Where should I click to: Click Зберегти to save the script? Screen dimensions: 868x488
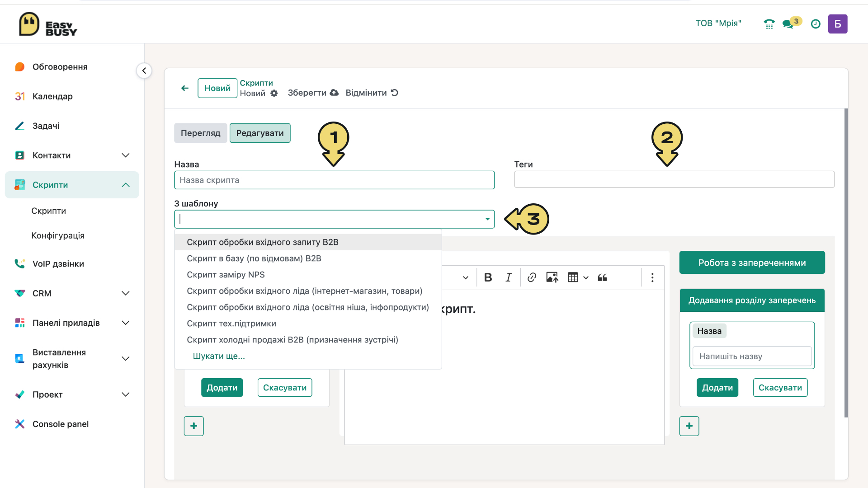(x=313, y=93)
